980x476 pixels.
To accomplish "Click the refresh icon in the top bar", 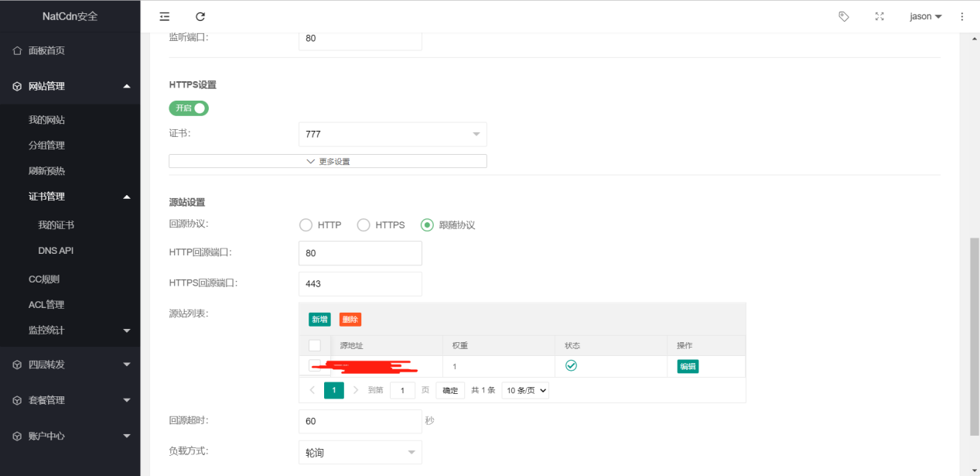I will point(200,16).
